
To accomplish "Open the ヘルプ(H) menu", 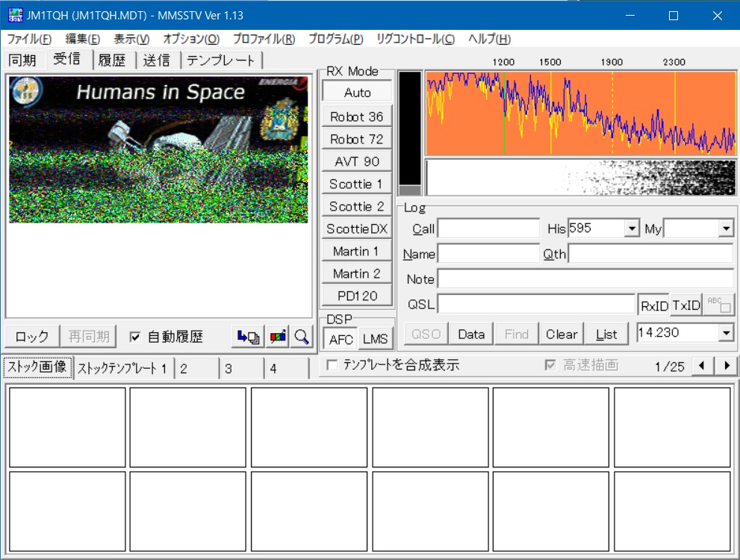I will 489,39.
